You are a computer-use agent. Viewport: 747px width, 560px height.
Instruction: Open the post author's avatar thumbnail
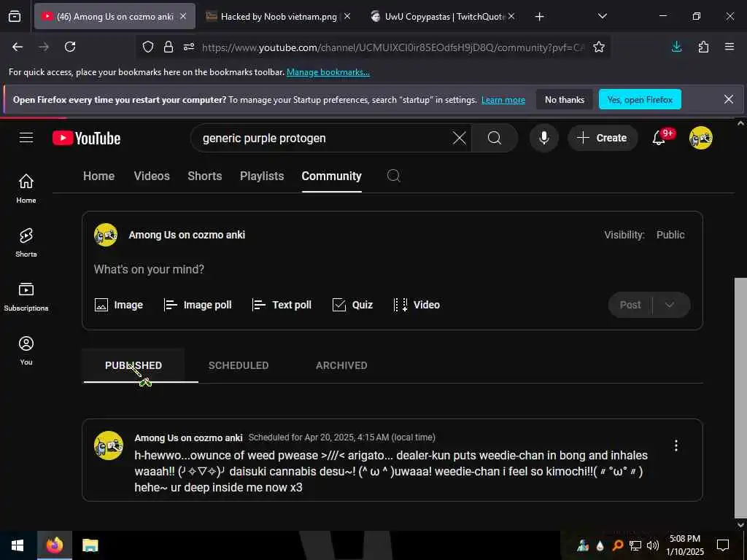(x=109, y=446)
